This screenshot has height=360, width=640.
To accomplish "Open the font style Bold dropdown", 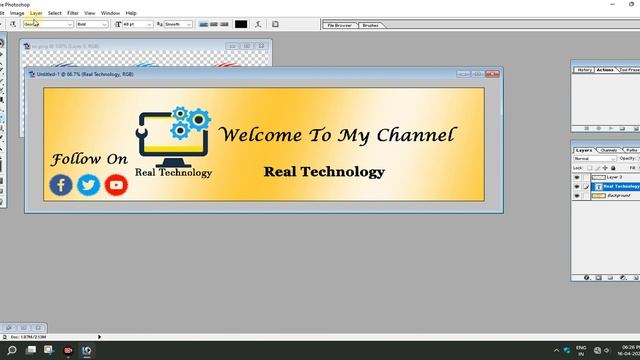I will 92,24.
